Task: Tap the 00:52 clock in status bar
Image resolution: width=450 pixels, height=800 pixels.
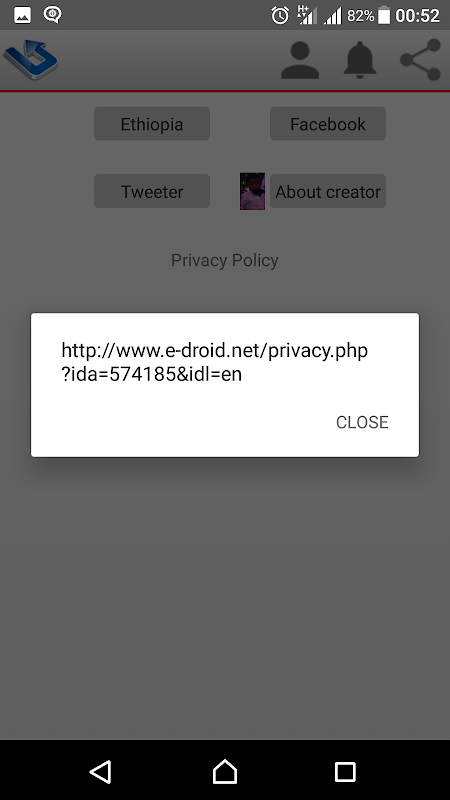Action: click(417, 15)
